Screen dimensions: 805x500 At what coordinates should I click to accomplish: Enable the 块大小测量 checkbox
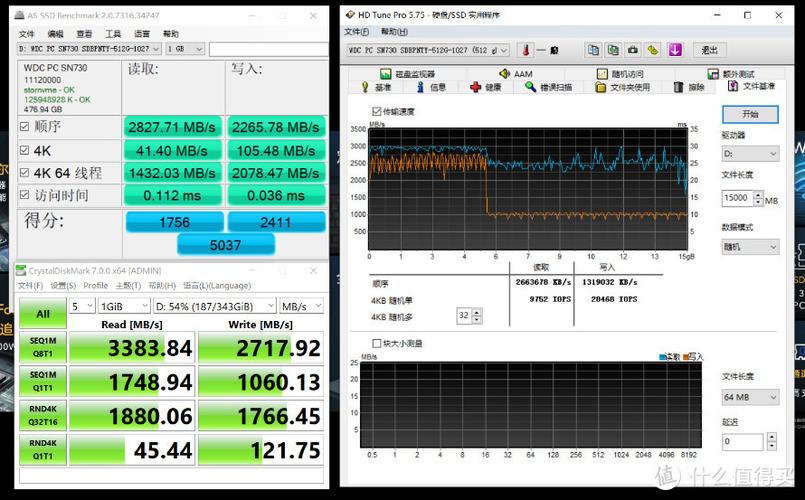click(x=376, y=343)
